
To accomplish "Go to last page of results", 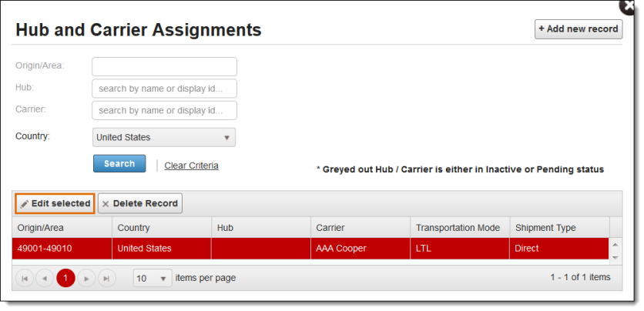I will (x=106, y=278).
